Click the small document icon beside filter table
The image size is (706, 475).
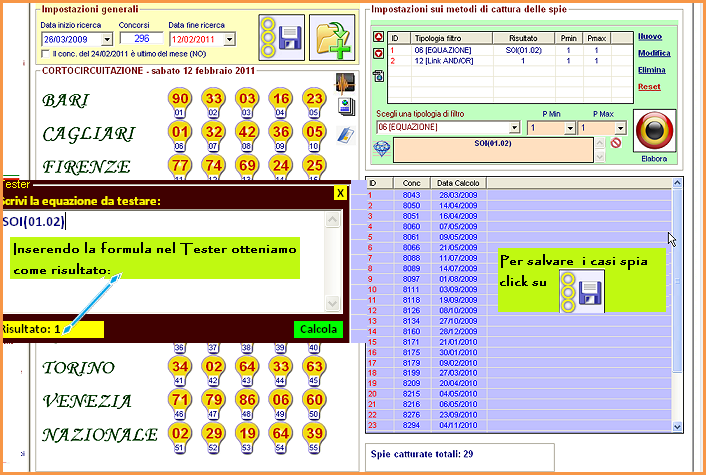379,76
